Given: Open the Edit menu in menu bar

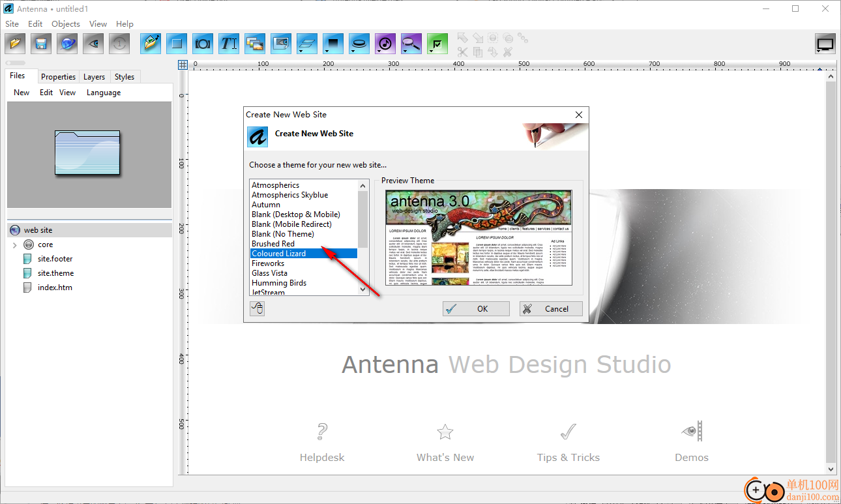Looking at the screenshot, I should (35, 24).
